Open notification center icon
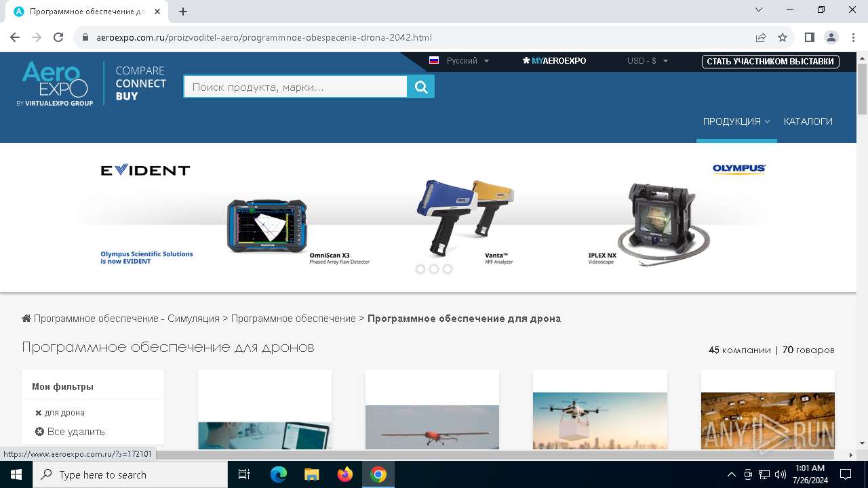868x488 pixels. [846, 474]
